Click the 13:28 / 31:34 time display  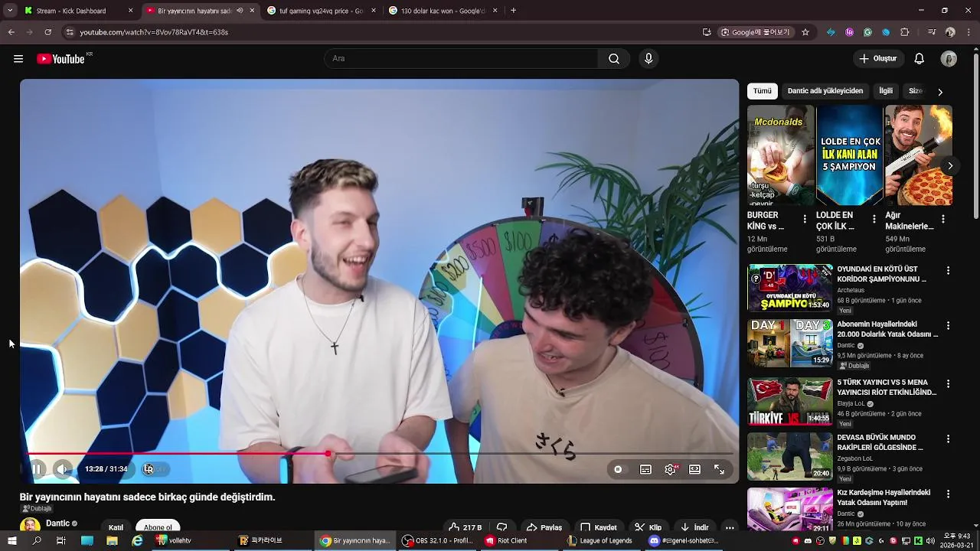pyautogui.click(x=106, y=469)
